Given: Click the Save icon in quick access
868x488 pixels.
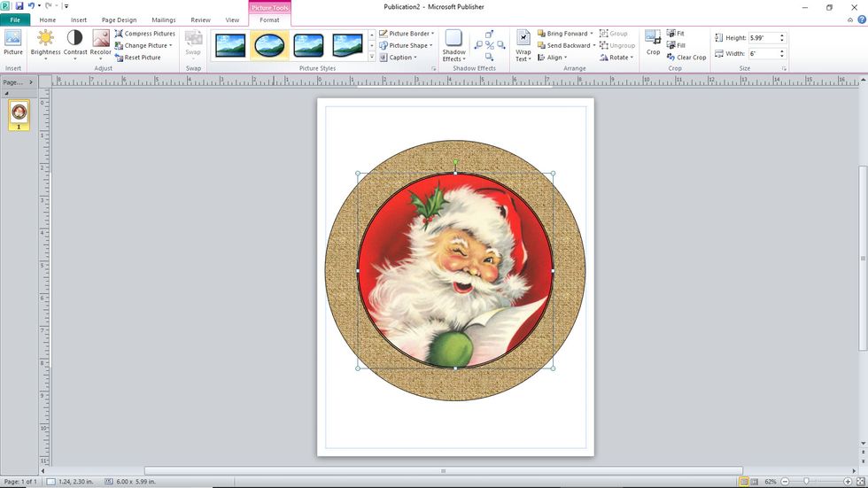Looking at the screenshot, I should tap(19, 6).
